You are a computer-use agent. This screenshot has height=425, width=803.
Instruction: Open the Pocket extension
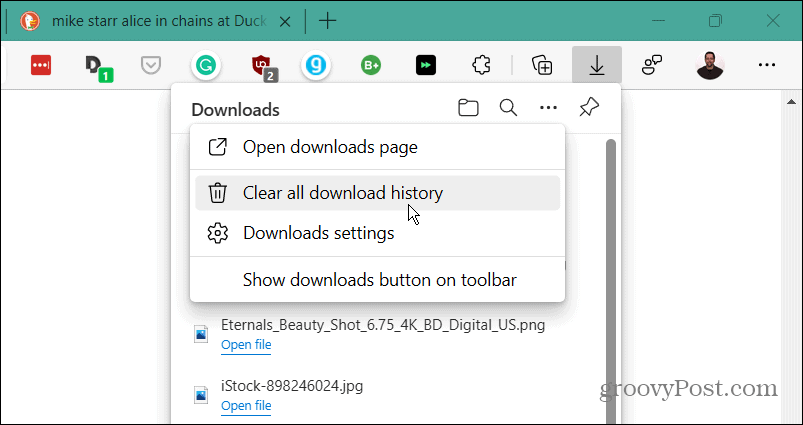tap(150, 65)
